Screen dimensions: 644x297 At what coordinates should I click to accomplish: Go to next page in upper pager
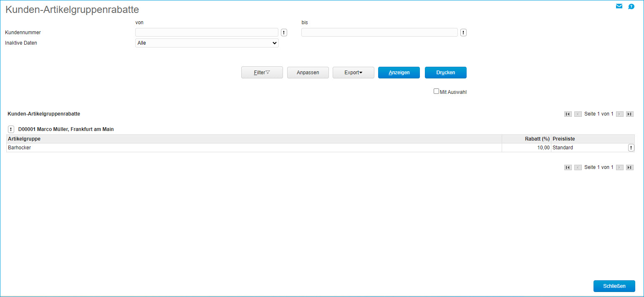(x=620, y=114)
